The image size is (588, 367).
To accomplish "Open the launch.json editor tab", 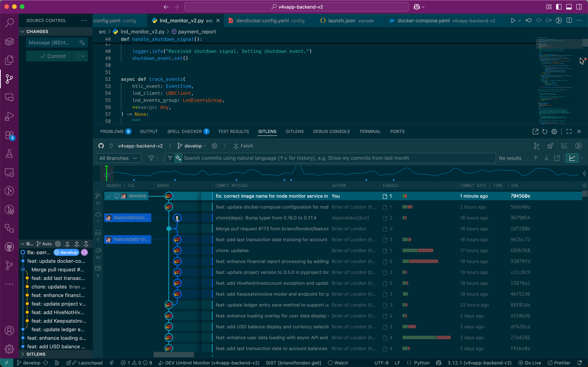I will point(341,21).
